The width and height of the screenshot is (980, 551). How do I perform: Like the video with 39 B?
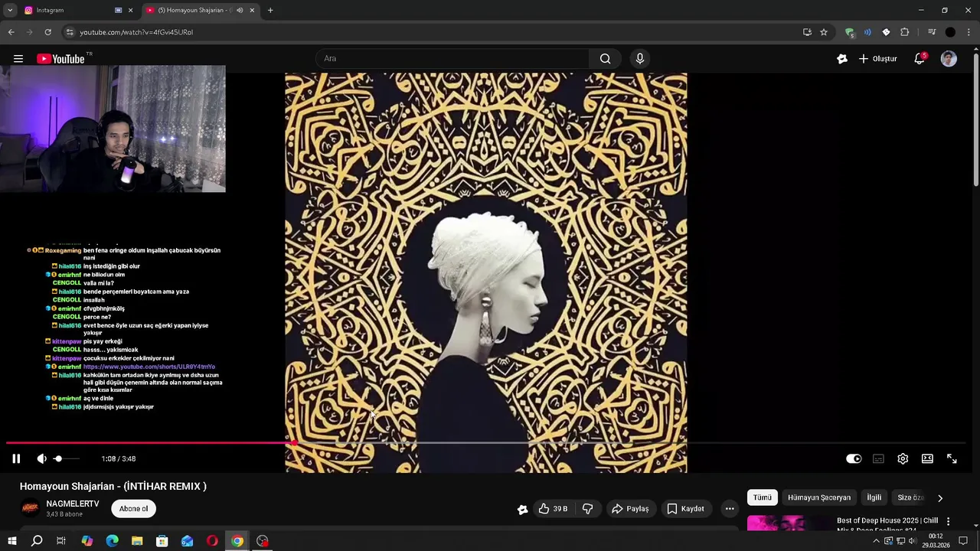pyautogui.click(x=552, y=509)
